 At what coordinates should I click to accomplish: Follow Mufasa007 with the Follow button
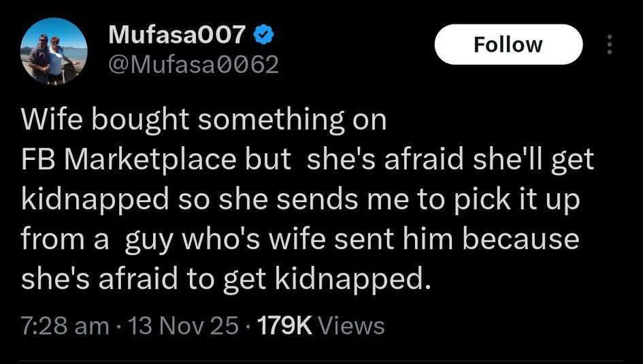[508, 45]
